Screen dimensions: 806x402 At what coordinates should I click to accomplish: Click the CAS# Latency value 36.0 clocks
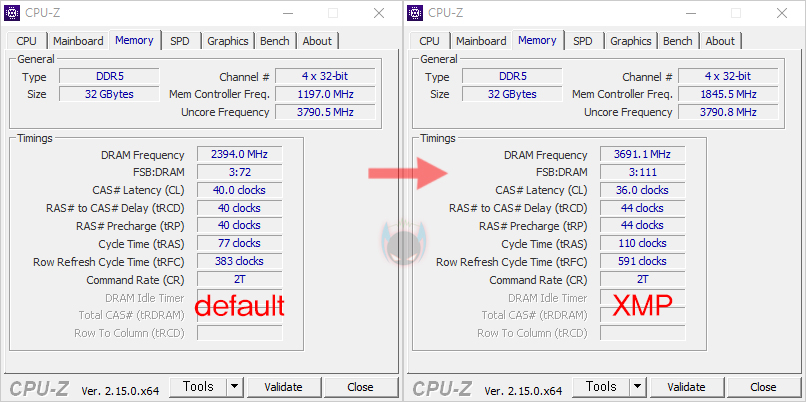[x=643, y=190]
